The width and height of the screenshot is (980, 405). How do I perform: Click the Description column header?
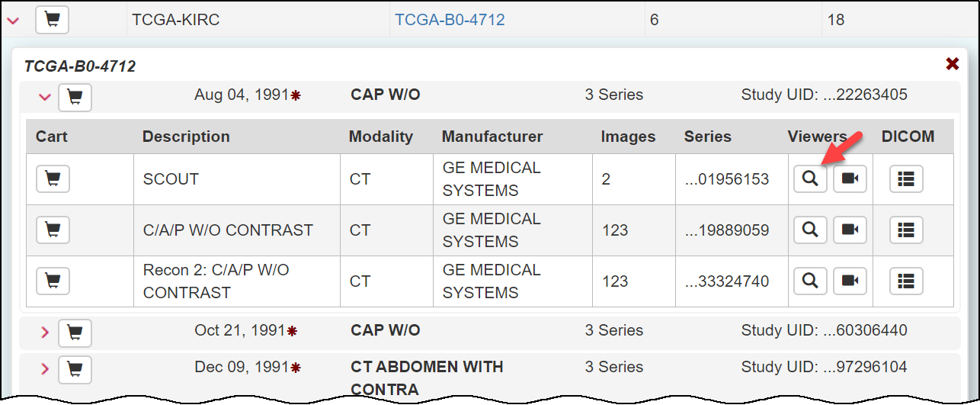(x=186, y=137)
